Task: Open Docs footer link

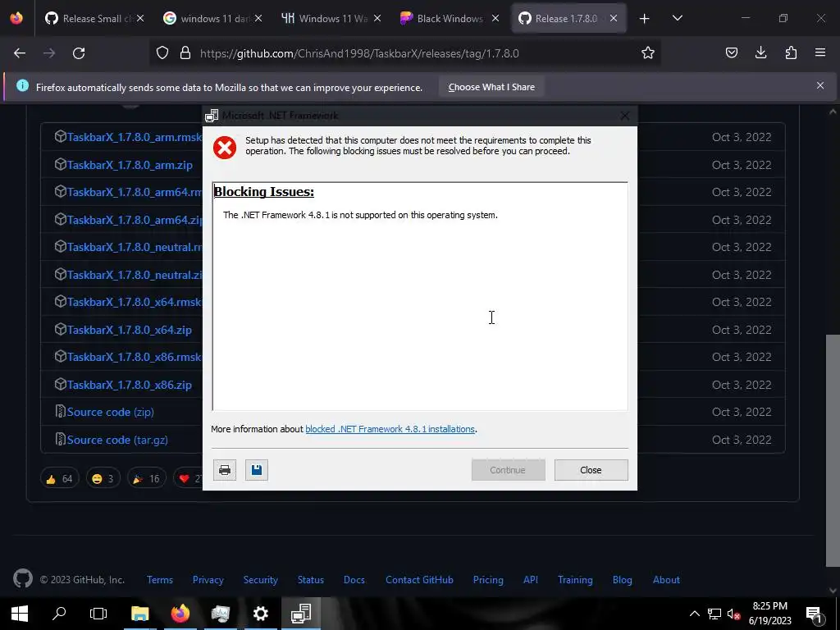Action: [354, 580]
